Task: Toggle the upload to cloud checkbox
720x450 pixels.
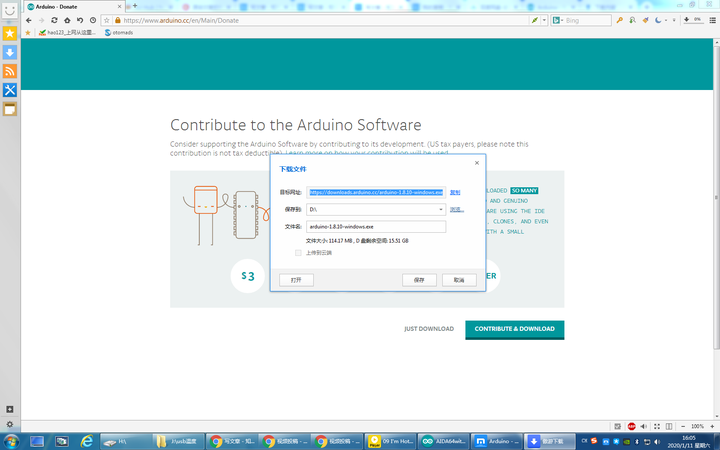Action: 298,253
